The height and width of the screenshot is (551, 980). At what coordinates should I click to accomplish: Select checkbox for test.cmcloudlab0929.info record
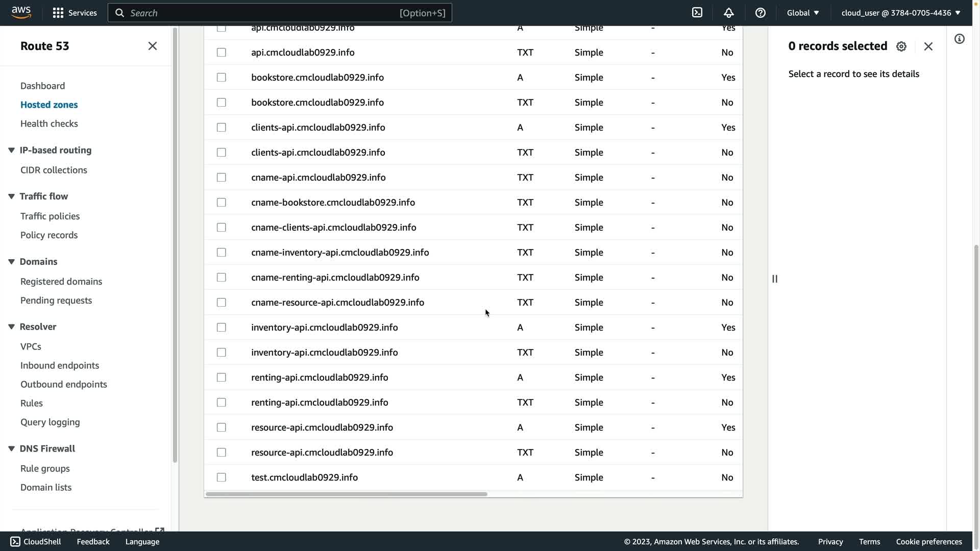tap(222, 478)
